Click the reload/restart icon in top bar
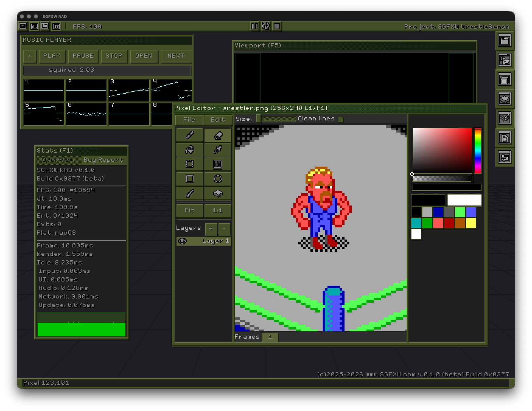The height and width of the screenshot is (411, 532). click(266, 26)
